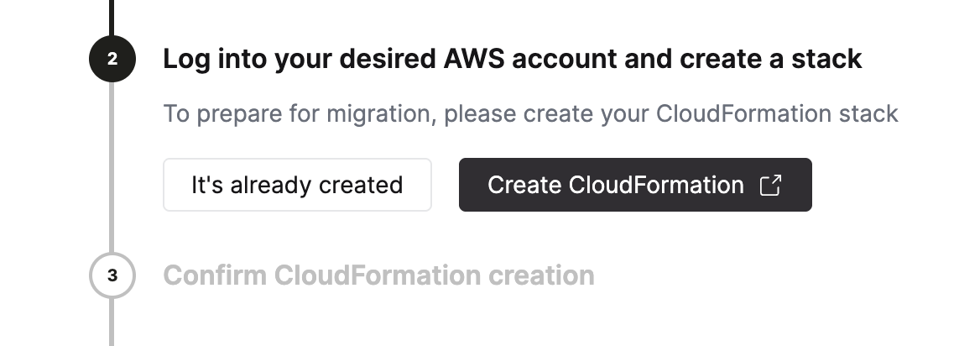The width and height of the screenshot is (980, 346).
Task: Click the gray connector line between steps 2 and 3
Action: point(112,168)
